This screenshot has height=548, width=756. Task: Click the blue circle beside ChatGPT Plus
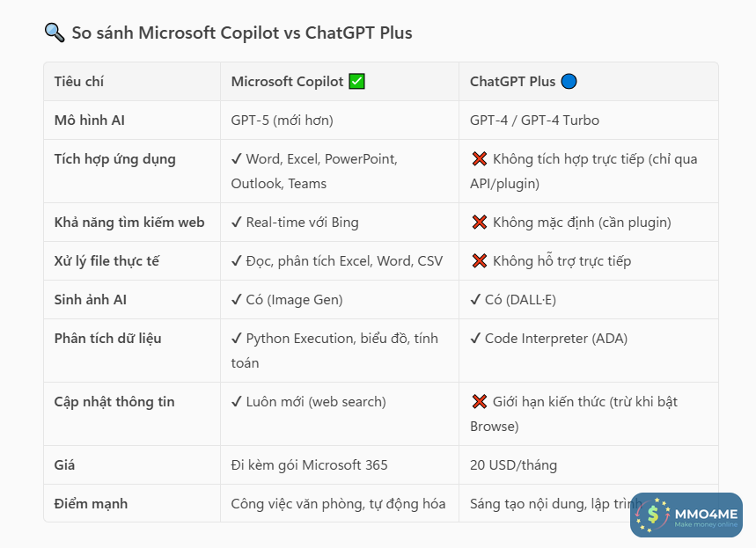point(569,82)
